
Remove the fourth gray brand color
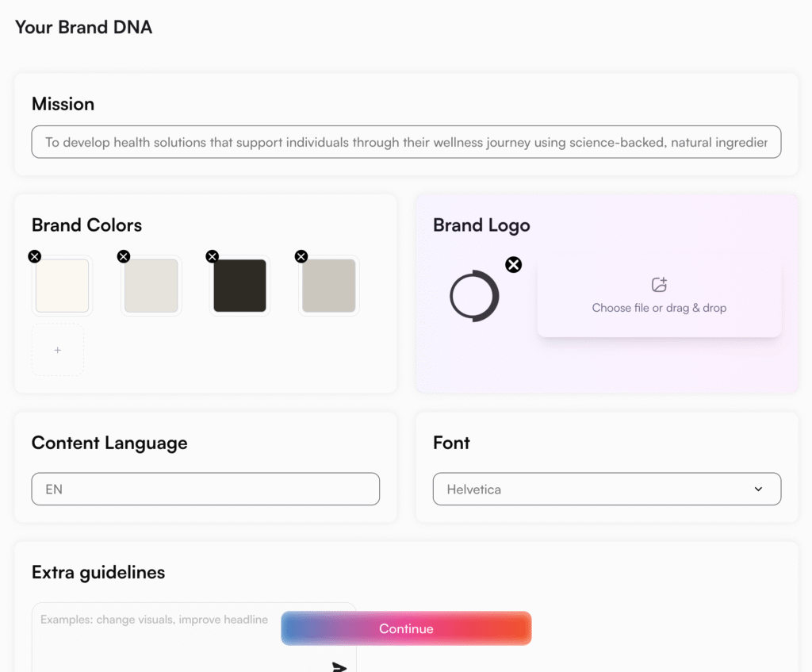(x=301, y=256)
